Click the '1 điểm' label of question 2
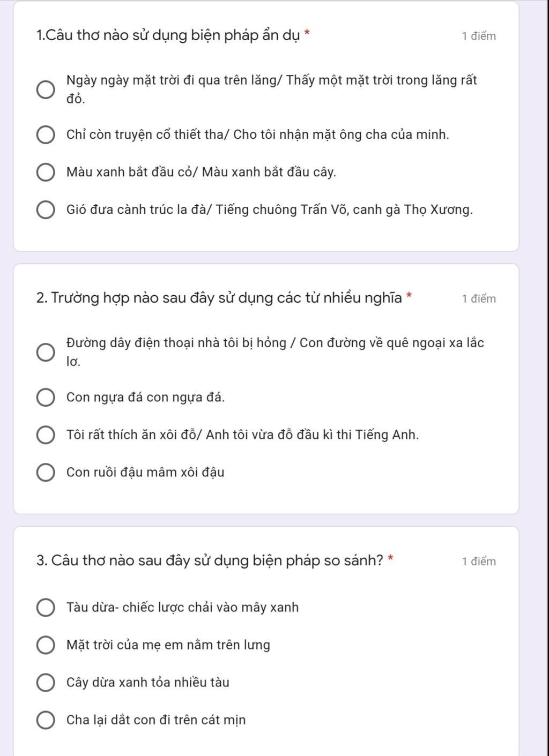This screenshot has width=549, height=756. pos(479,299)
